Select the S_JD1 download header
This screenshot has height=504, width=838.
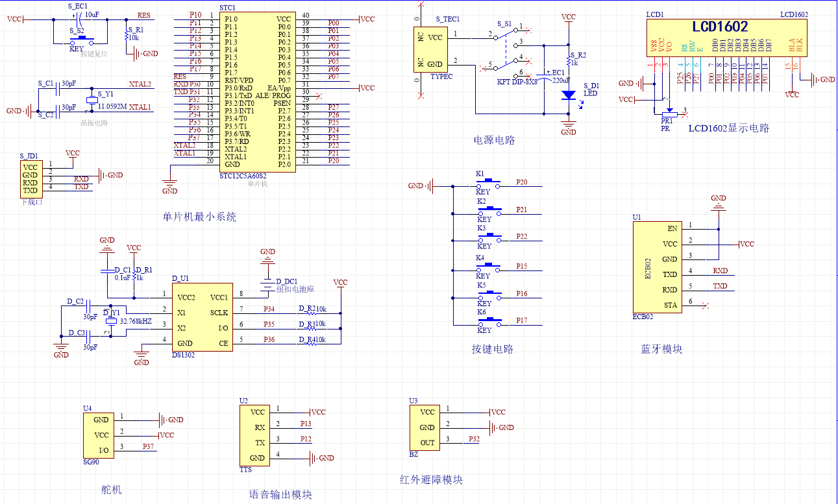point(31,178)
